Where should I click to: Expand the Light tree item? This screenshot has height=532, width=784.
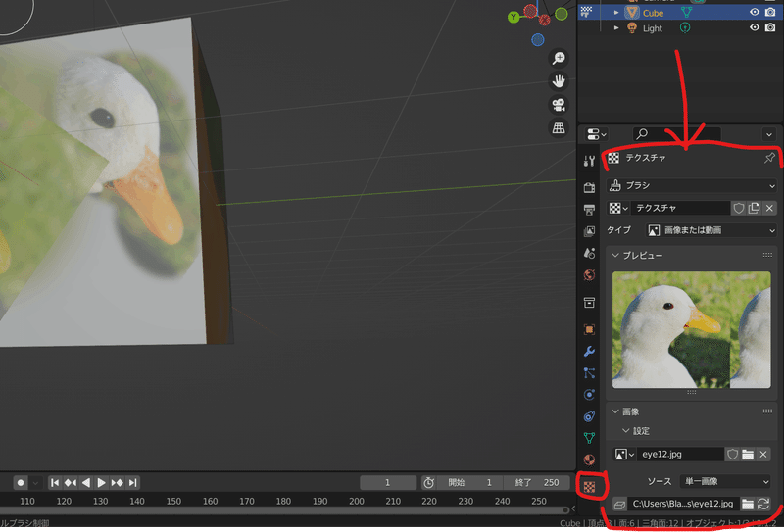pos(616,28)
